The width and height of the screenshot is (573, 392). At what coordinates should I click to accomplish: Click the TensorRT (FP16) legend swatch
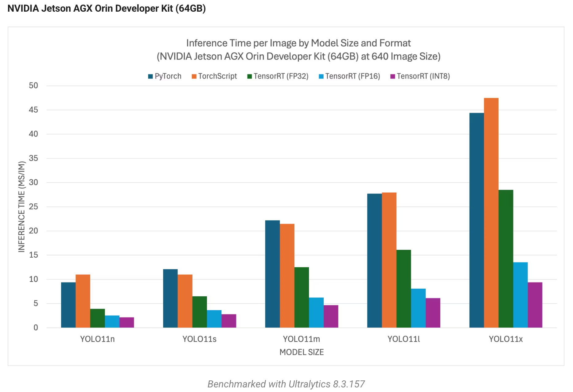tap(321, 76)
